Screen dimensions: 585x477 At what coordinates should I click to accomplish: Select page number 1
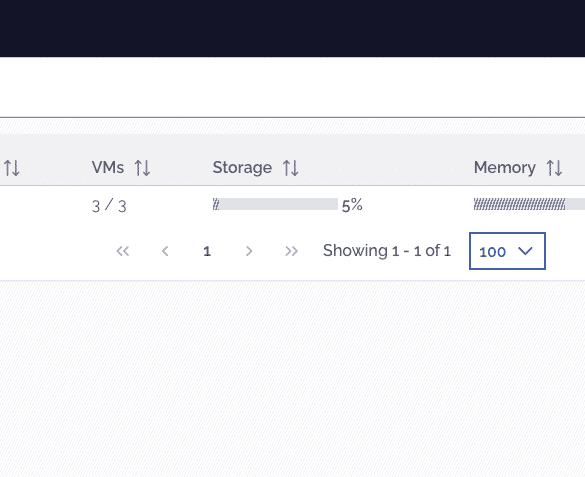pyautogui.click(x=207, y=251)
